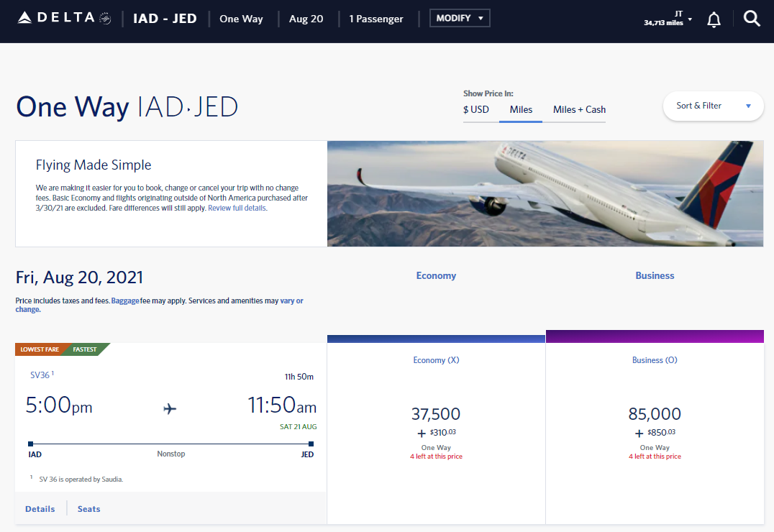Open search with the magnifying glass icon
The image size is (774, 532).
[x=752, y=19]
